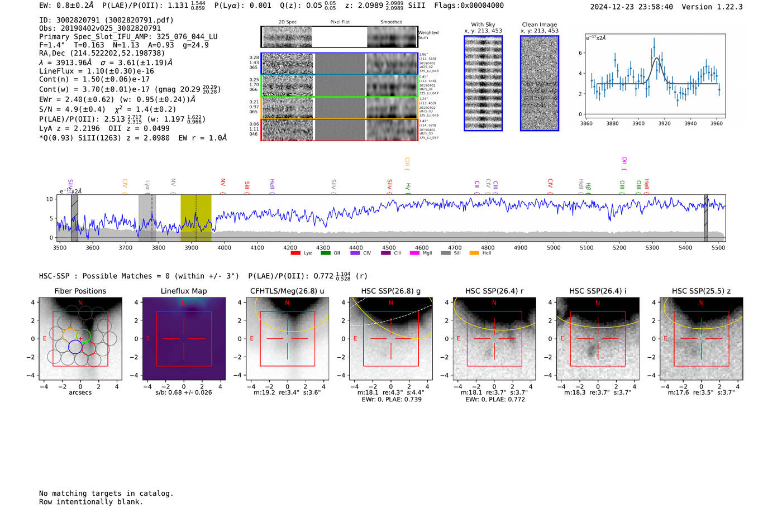Viewport: 782px width, 532px height.
Task: Open the Fiber Positions image
Action: 80,339
